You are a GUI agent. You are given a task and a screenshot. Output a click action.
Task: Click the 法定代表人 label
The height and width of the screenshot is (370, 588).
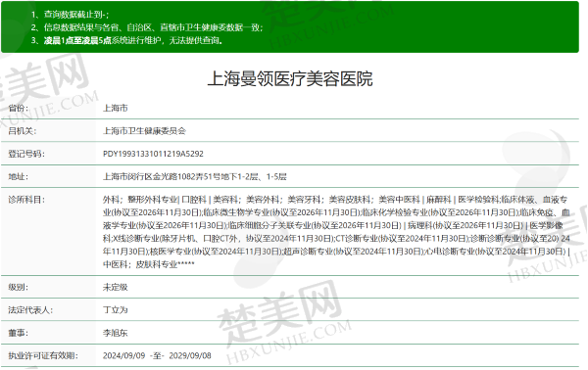[x=30, y=310]
